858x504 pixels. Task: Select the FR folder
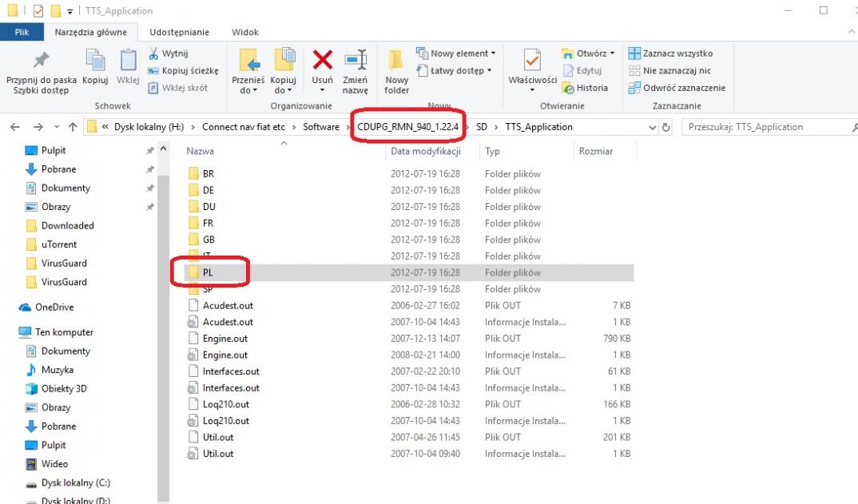click(208, 224)
